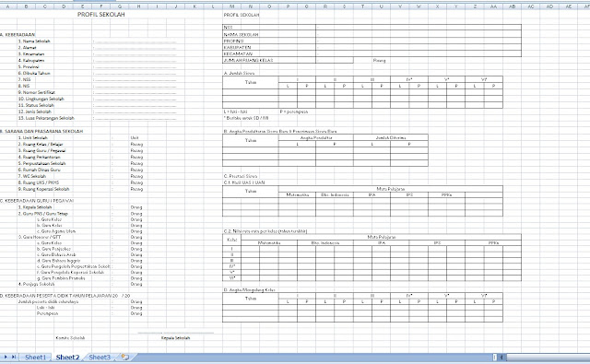The width and height of the screenshot is (590, 364).
Task: Click the 'P = perempuan' legend cell
Action: [294, 112]
